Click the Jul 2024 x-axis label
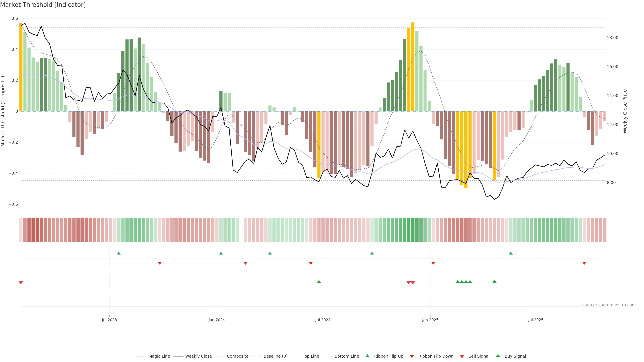 pos(323,320)
